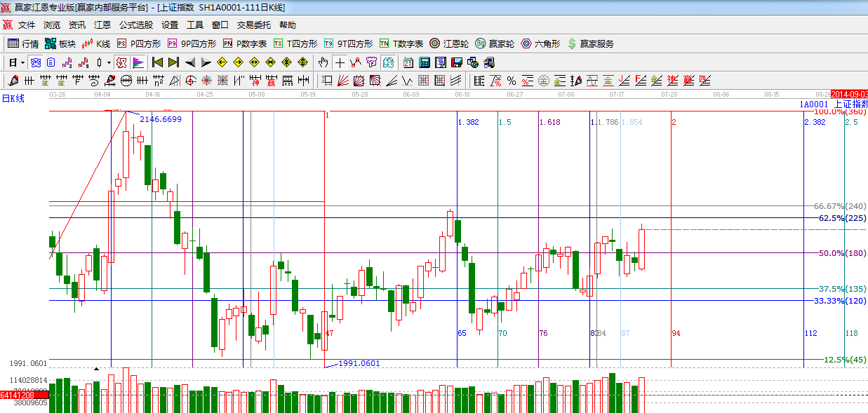The height and width of the screenshot is (413, 868).
Task: Toggle the blue framed indicator button
Action: [35, 62]
